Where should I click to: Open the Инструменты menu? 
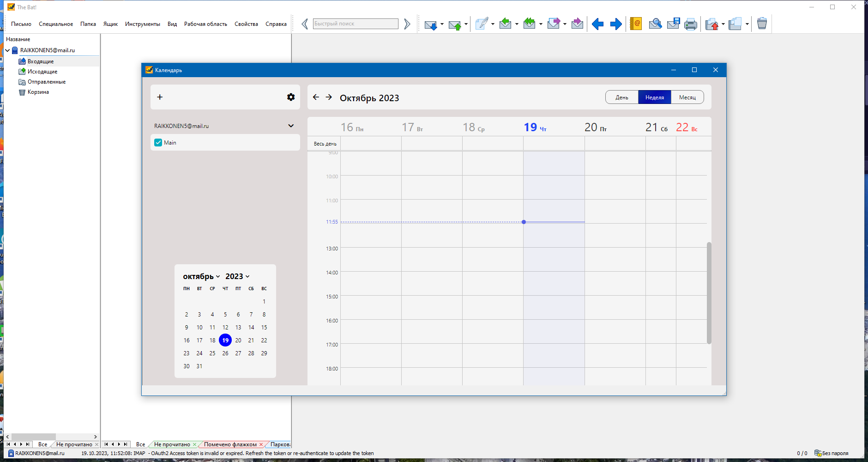(x=143, y=24)
